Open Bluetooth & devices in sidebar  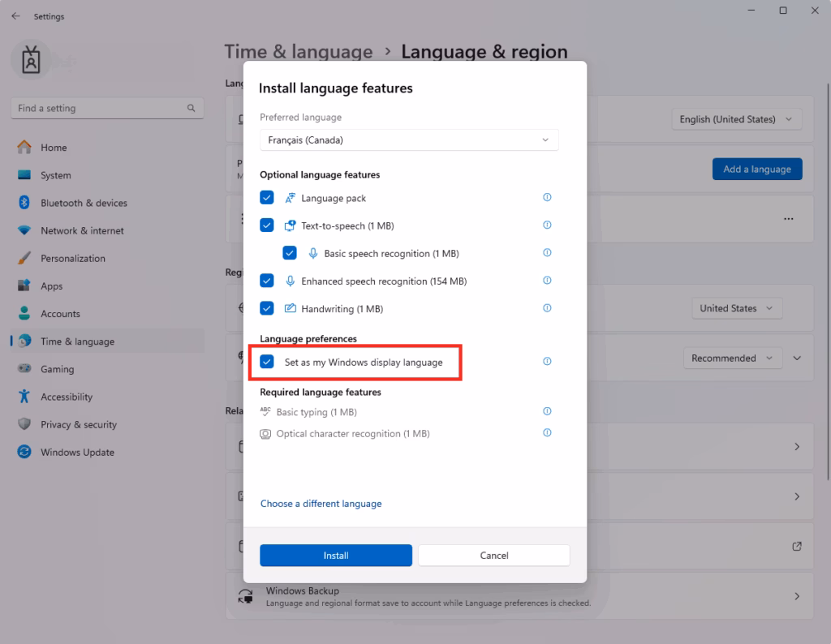tap(107, 202)
